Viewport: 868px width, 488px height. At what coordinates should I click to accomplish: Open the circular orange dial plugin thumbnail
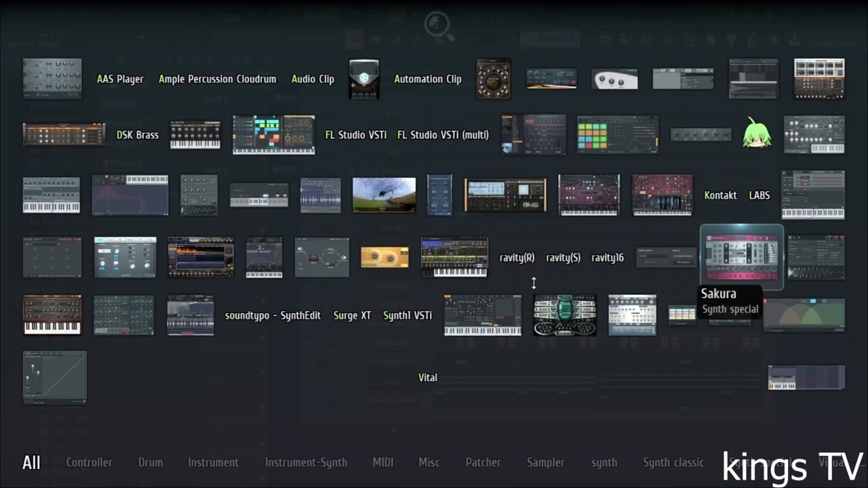click(493, 79)
